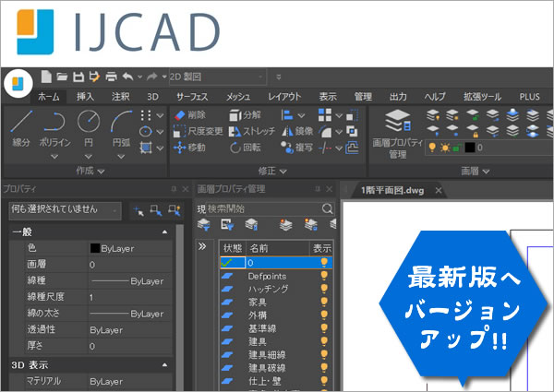Open the 何も選択されていません selection dropdown
Viewport: 554px width, 392px height.
pyautogui.click(x=65, y=210)
